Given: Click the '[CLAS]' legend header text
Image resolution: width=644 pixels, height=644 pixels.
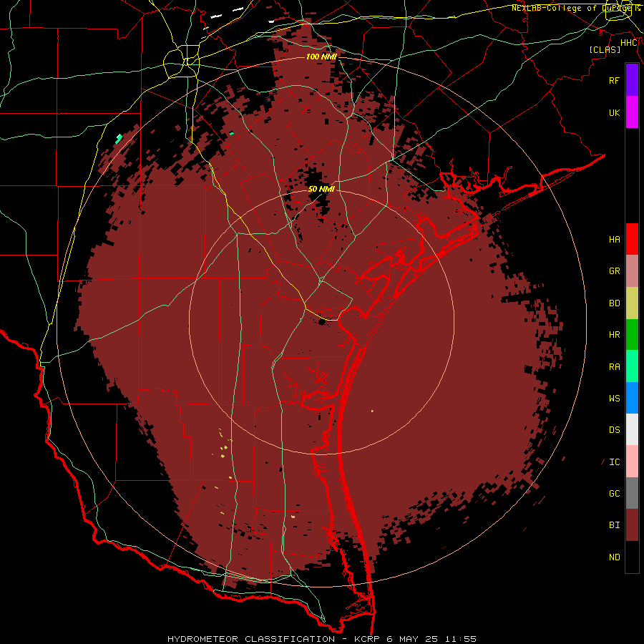Looking at the screenshot, I should pyautogui.click(x=605, y=49).
